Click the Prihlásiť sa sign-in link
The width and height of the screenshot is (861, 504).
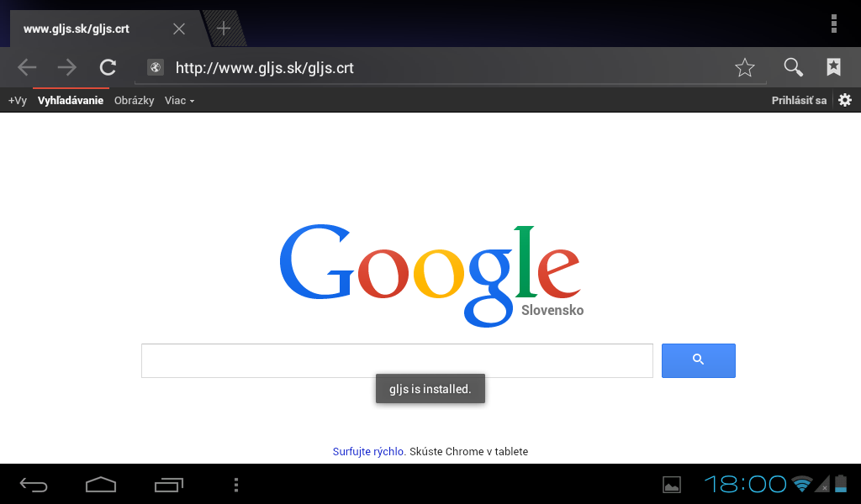pyautogui.click(x=799, y=100)
